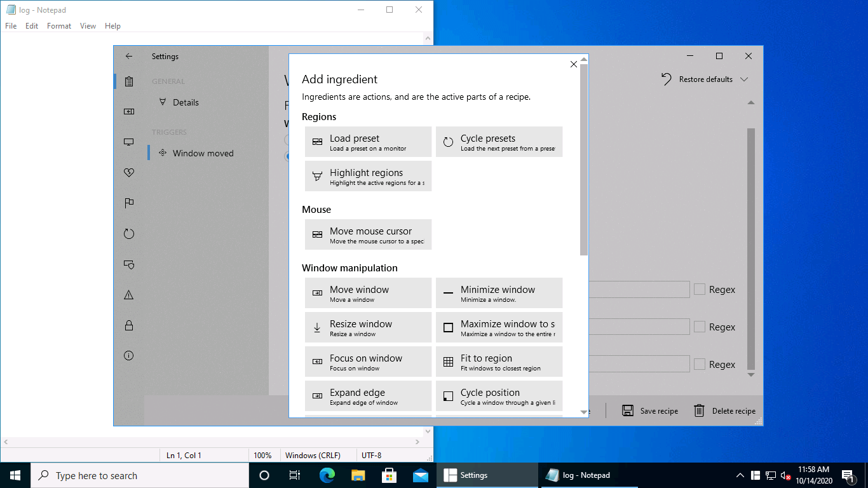Select the Load preset ingredient
The image size is (868, 488).
(x=368, y=142)
